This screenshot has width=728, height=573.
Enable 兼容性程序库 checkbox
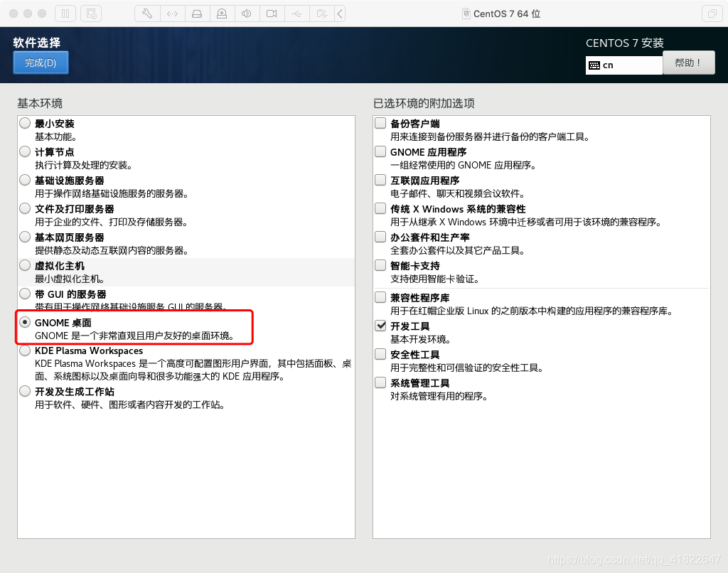tap(380, 297)
